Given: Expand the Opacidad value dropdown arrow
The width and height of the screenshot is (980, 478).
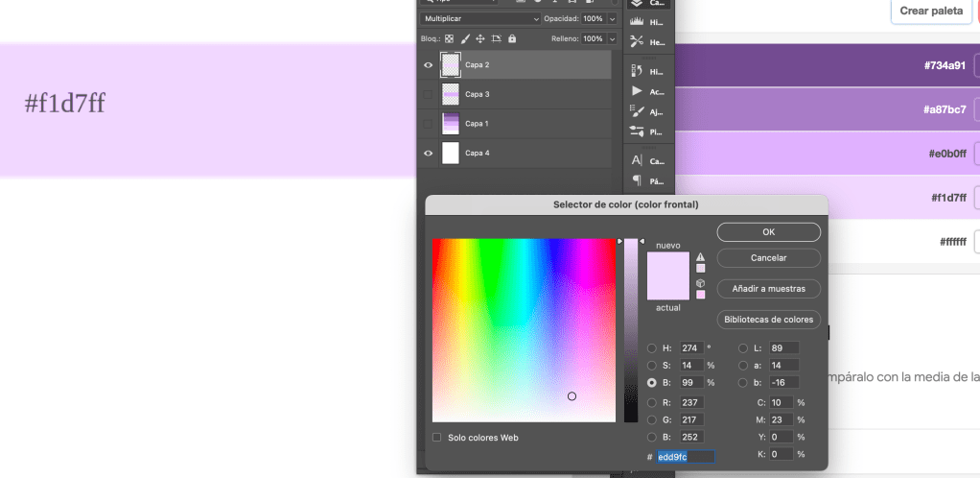Looking at the screenshot, I should click(612, 19).
